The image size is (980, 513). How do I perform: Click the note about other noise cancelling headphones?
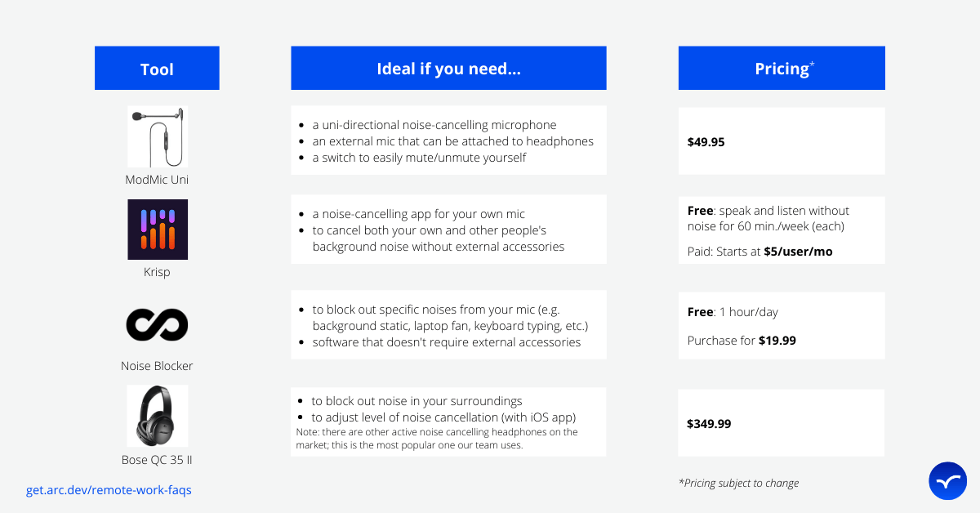click(x=437, y=439)
